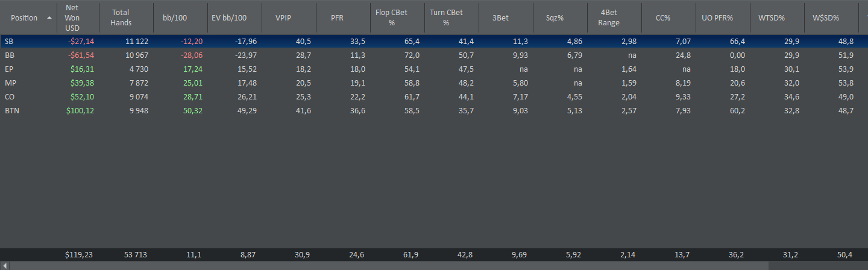Click the horizontal scrollbar track
This screenshot has width=868, height=270.
(434, 265)
